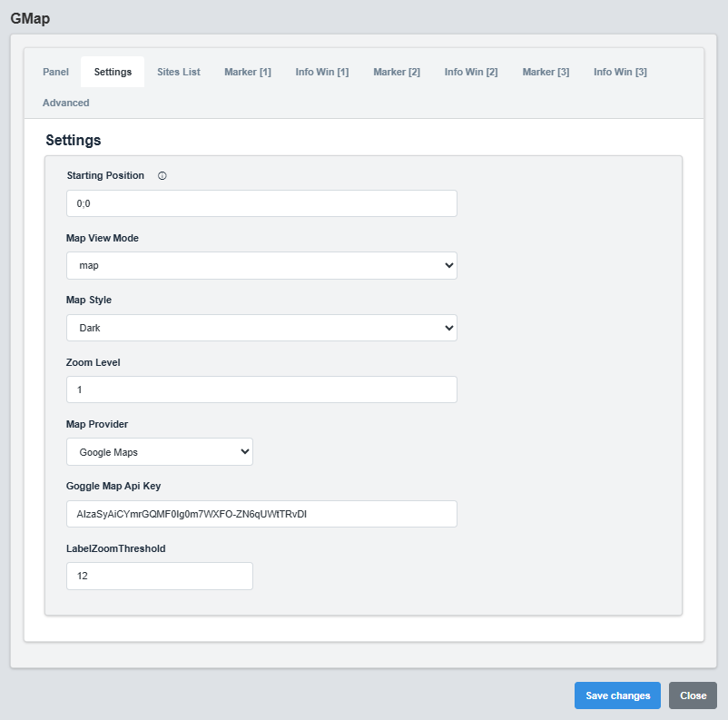Click the Goggle Map Api Key field
This screenshot has height=720, width=728.
[x=261, y=514]
